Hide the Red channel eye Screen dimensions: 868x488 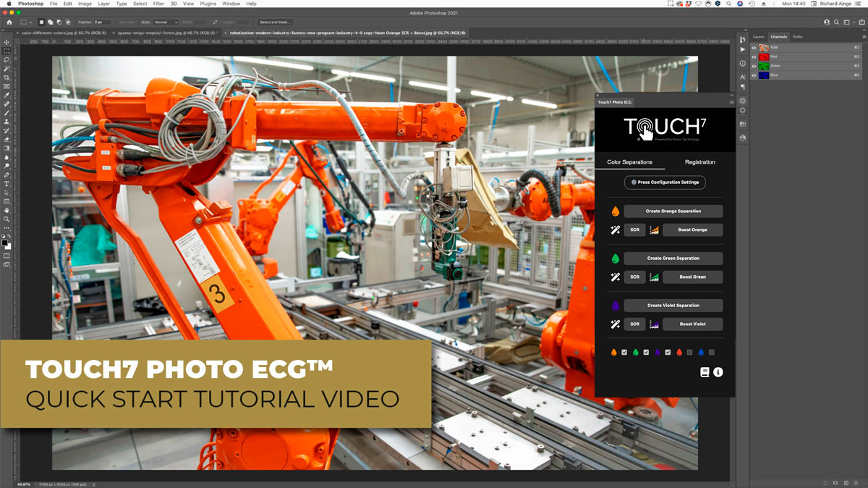754,56
